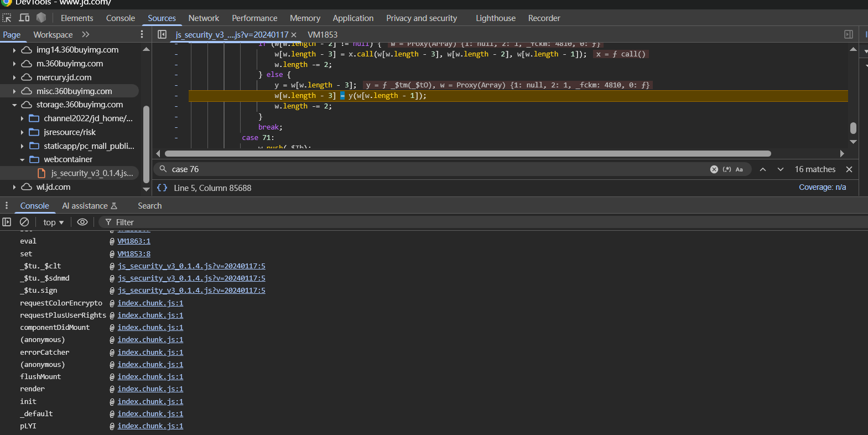
Task: Open the VM1863:1 source link
Action: (x=134, y=241)
